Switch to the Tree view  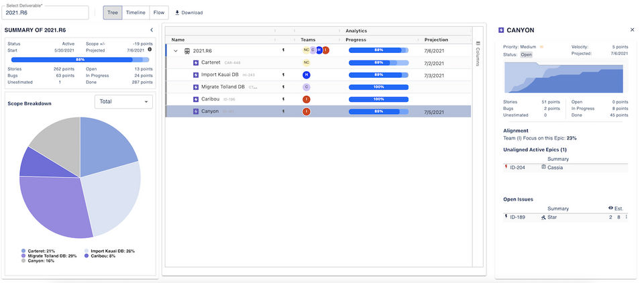pos(113,13)
